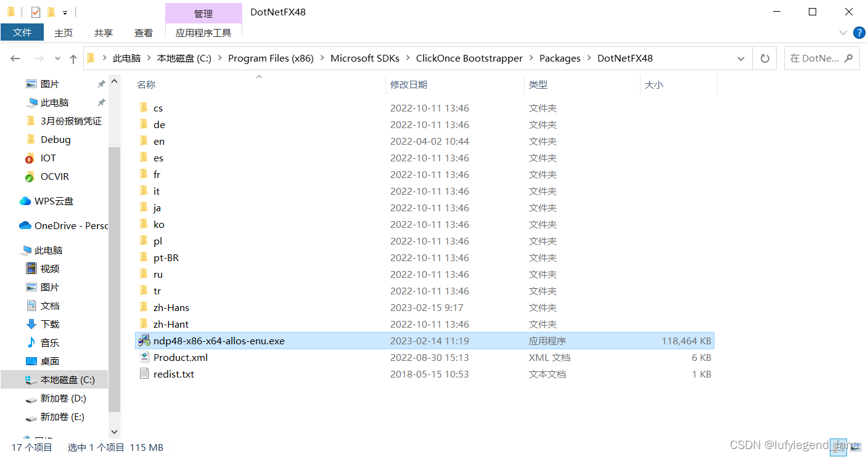This screenshot has height=457, width=868.
Task: Open the 共享 ribbon tab
Action: (104, 33)
